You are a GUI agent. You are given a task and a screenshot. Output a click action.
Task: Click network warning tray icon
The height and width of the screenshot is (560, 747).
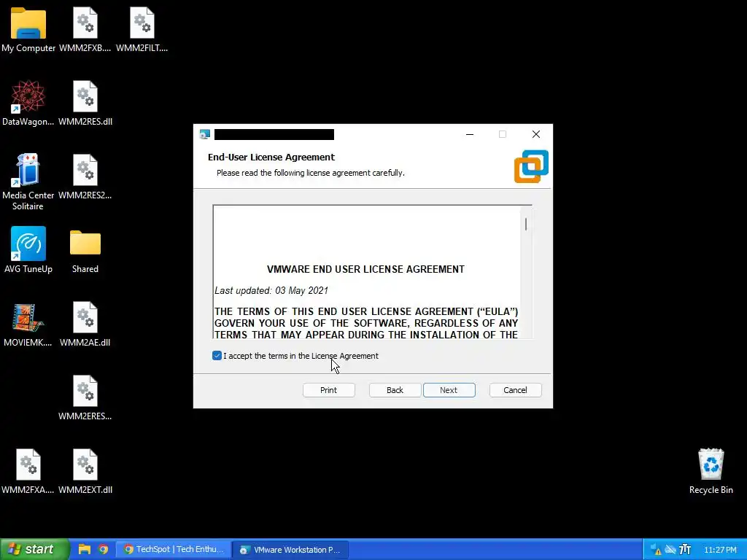(656, 550)
